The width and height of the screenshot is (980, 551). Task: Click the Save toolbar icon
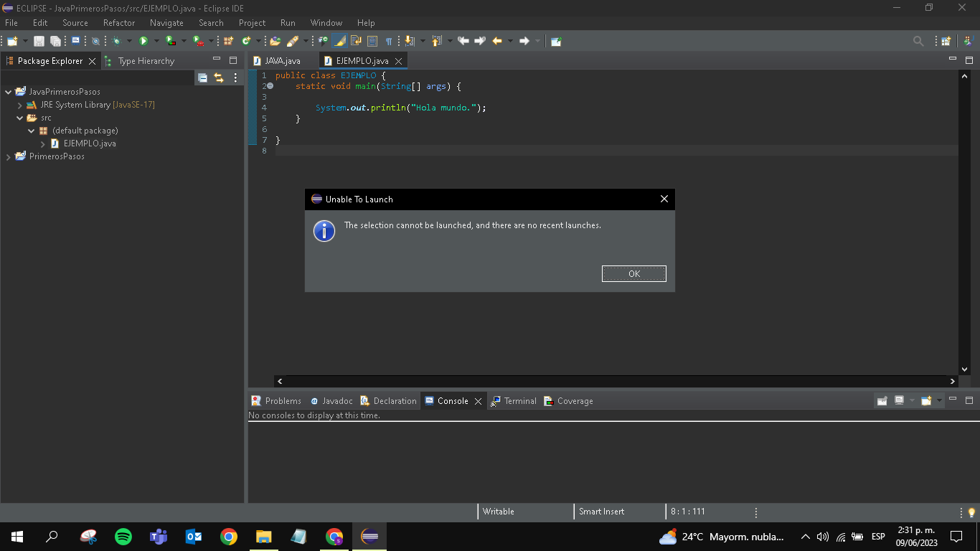(39, 41)
